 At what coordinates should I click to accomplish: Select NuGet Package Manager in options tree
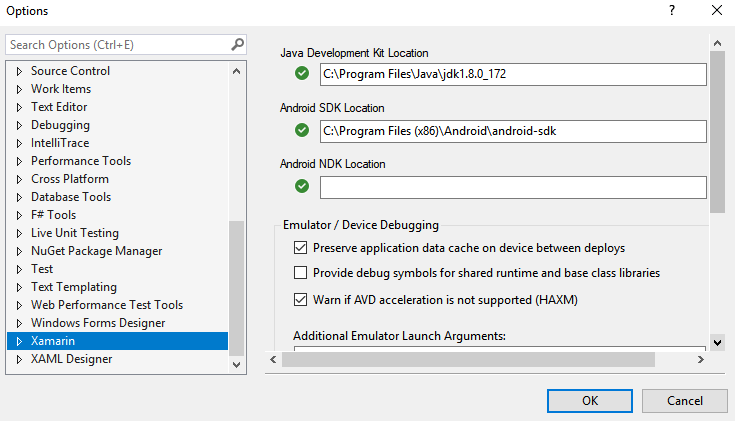pos(96,251)
